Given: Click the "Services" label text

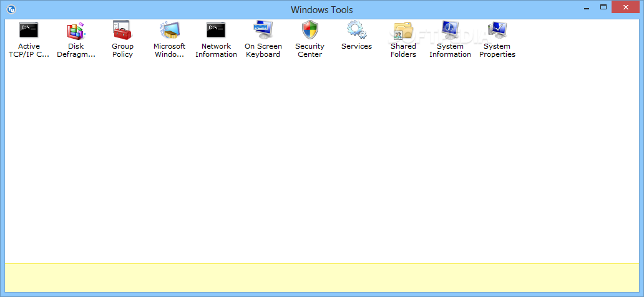Looking at the screenshot, I should 356,46.
